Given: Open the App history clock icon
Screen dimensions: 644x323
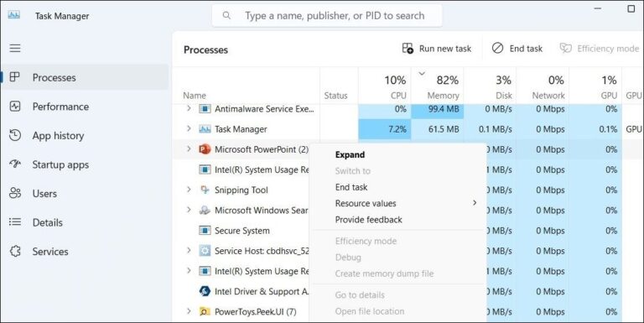Looking at the screenshot, I should coord(15,135).
